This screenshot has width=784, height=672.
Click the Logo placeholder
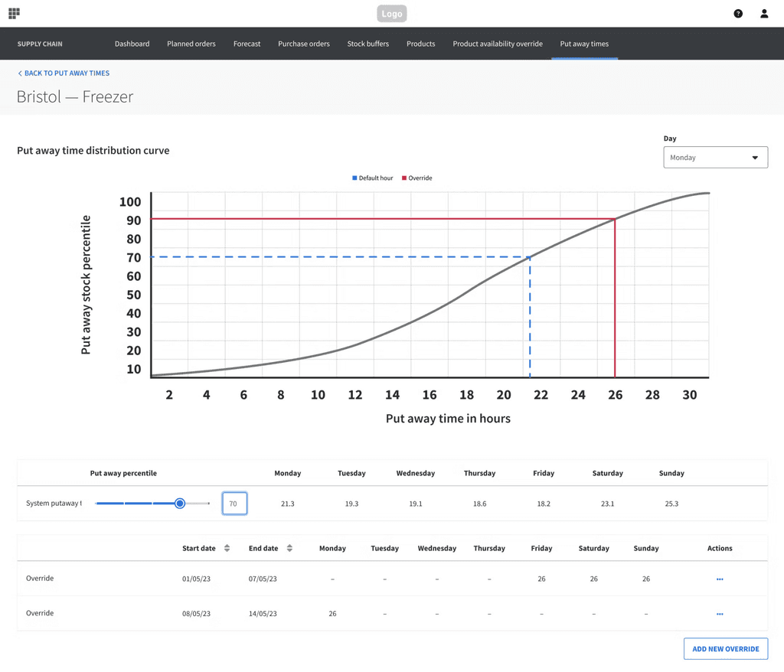[391, 14]
